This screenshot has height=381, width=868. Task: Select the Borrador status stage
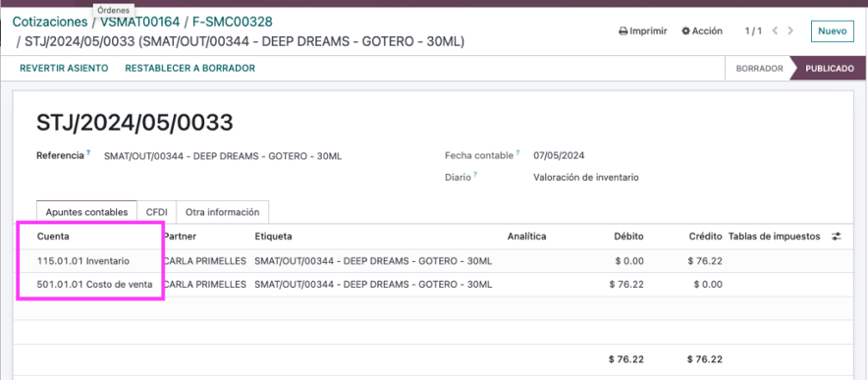pos(759,69)
